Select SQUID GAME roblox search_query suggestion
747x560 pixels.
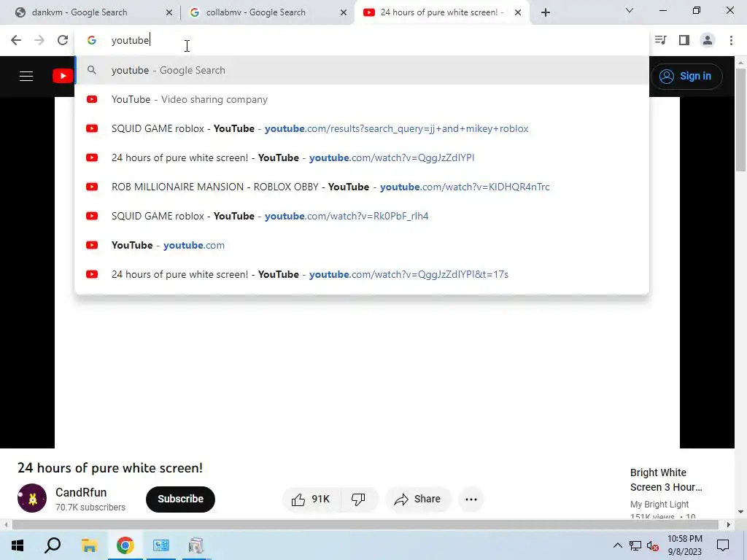[362, 128]
